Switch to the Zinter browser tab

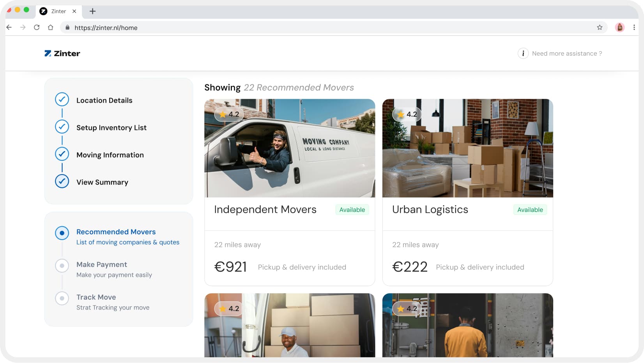click(x=58, y=11)
